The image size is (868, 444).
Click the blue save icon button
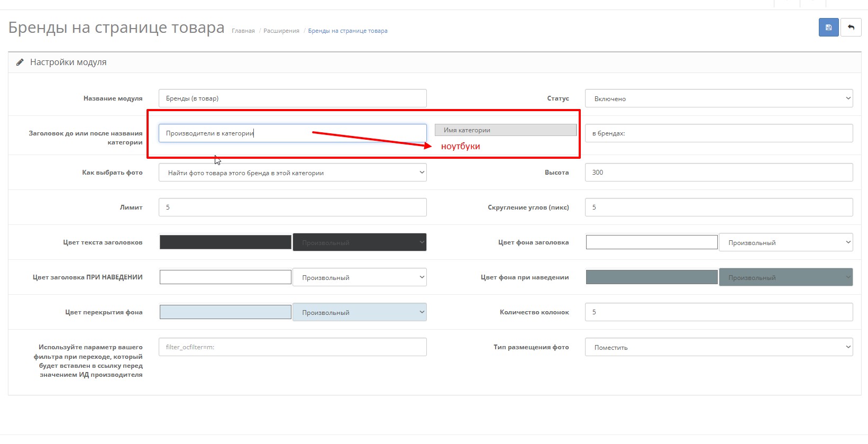coord(828,28)
